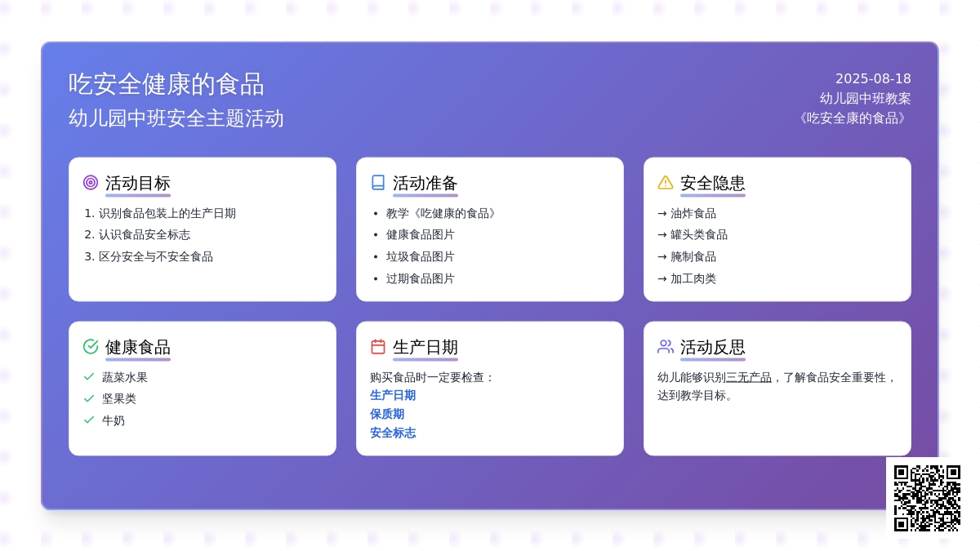The width and height of the screenshot is (980, 551).
Task: Click the bold blue 保质期 item
Action: click(x=387, y=414)
